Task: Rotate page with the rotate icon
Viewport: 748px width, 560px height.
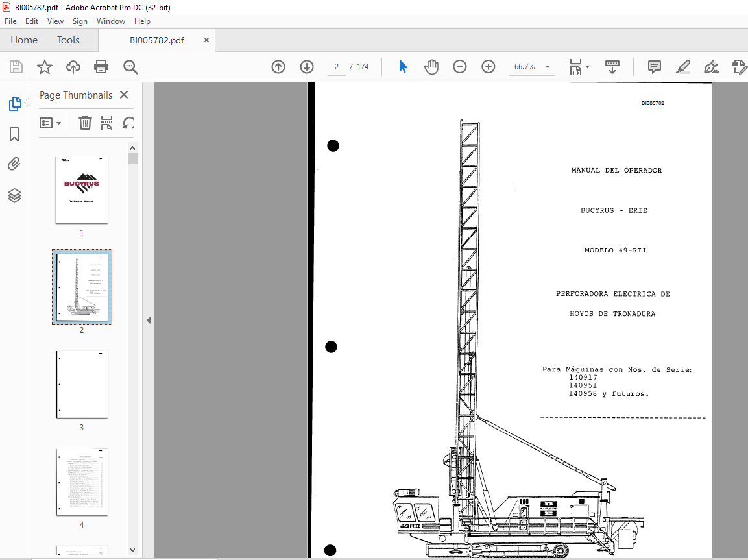Action: coord(128,123)
